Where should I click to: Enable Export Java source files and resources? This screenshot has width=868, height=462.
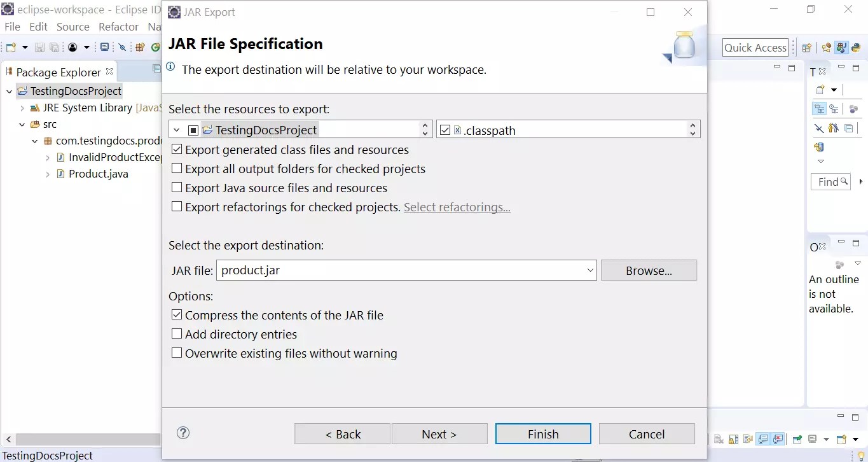click(176, 188)
